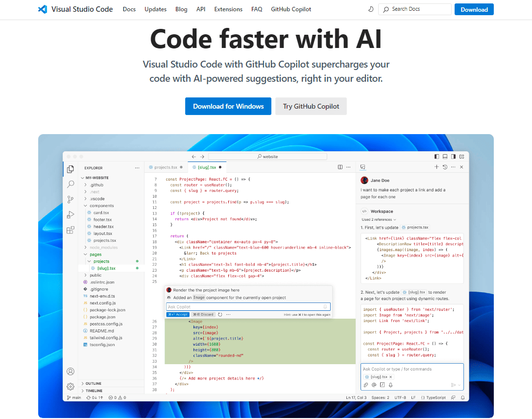Click the Accounts person icon
Image resolution: width=532 pixels, height=419 pixels.
[71, 372]
